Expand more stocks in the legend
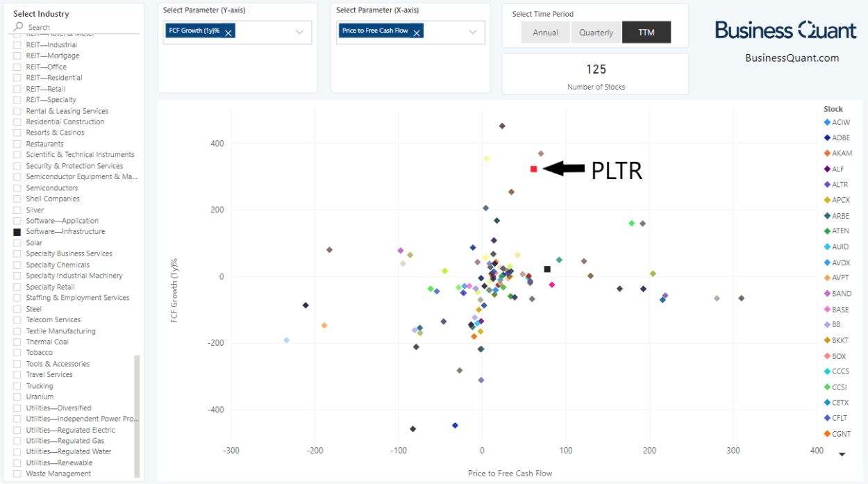Viewport: 868px width, 484px height. 842,454
